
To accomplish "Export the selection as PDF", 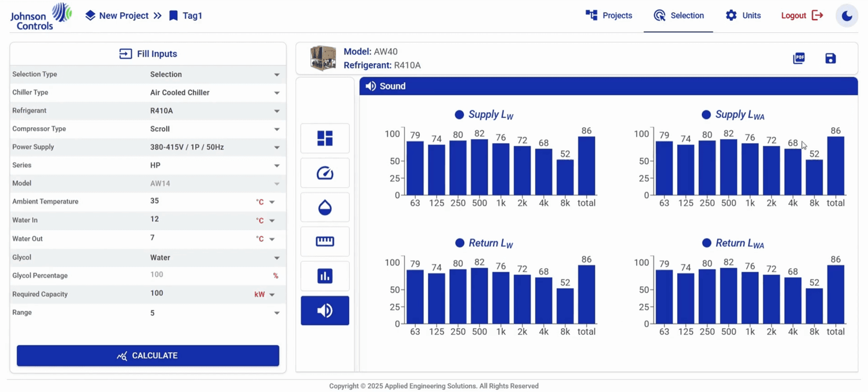I will click(799, 58).
